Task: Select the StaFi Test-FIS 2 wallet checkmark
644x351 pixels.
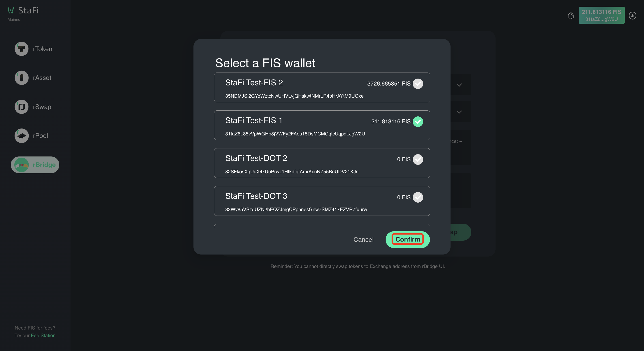Action: click(418, 84)
